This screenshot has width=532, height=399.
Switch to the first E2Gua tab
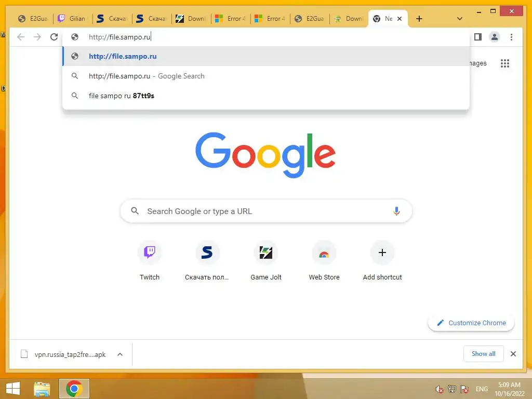click(33, 19)
